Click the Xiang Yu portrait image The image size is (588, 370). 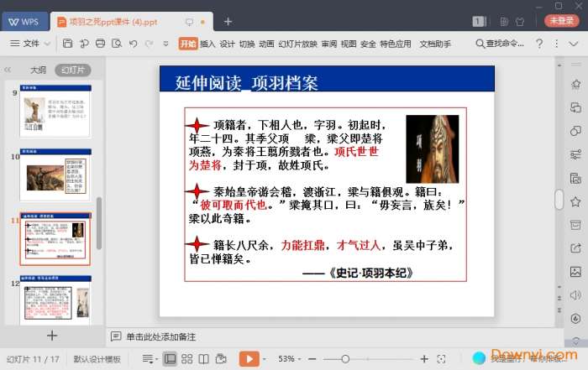coord(433,149)
